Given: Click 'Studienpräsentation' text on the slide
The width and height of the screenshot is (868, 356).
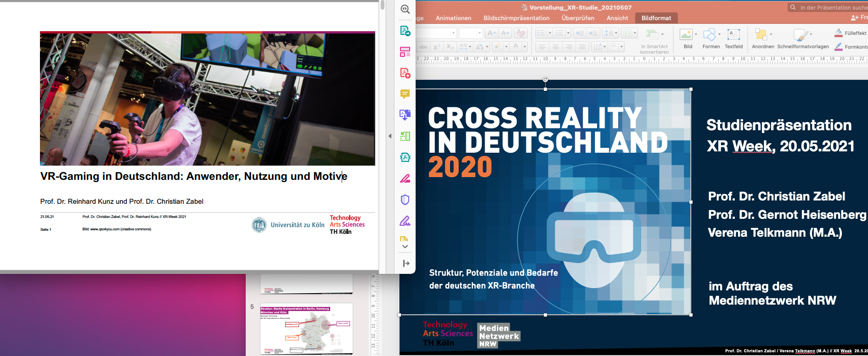Looking at the screenshot, I should tap(779, 125).
